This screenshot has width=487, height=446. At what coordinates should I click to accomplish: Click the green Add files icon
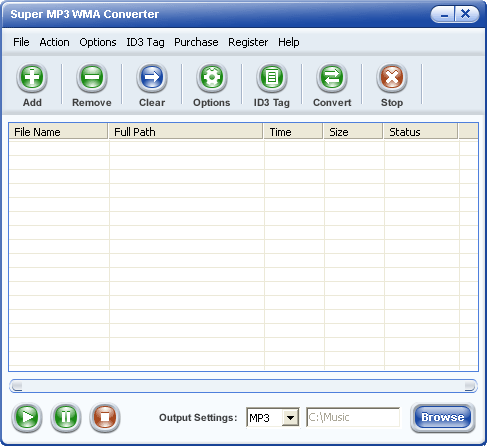[x=32, y=78]
